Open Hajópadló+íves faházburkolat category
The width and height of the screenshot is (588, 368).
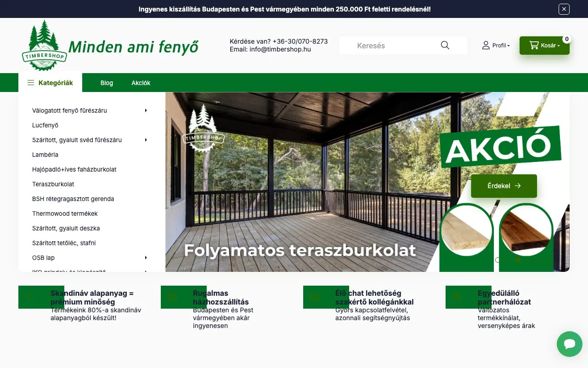[74, 169]
